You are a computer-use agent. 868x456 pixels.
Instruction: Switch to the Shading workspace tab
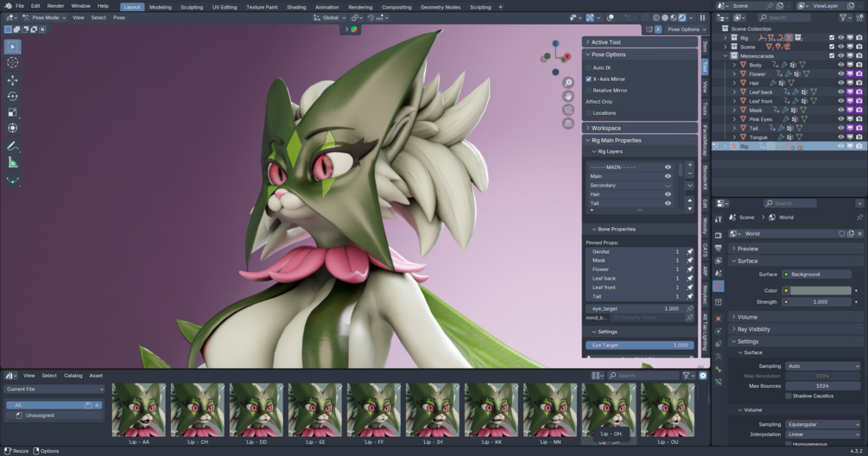(x=296, y=7)
